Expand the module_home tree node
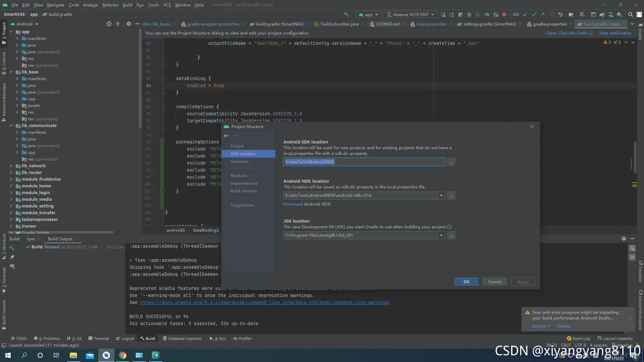The image size is (644, 362). (x=11, y=186)
